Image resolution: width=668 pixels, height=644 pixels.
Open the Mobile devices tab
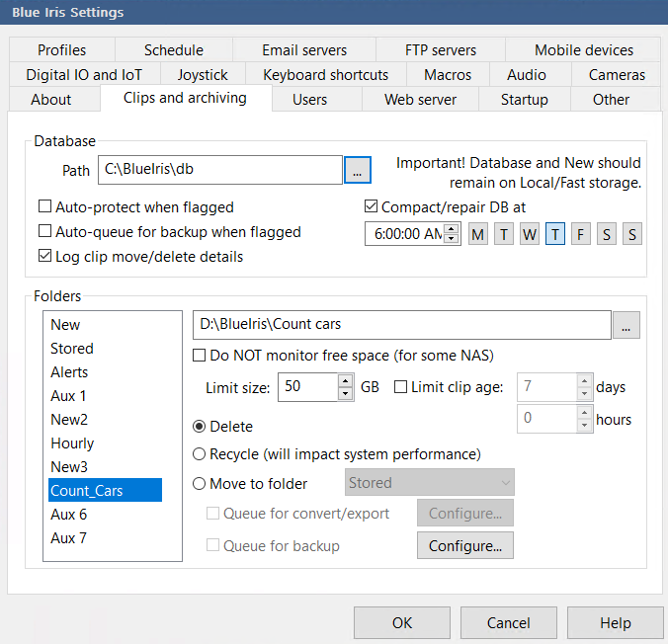click(x=584, y=49)
